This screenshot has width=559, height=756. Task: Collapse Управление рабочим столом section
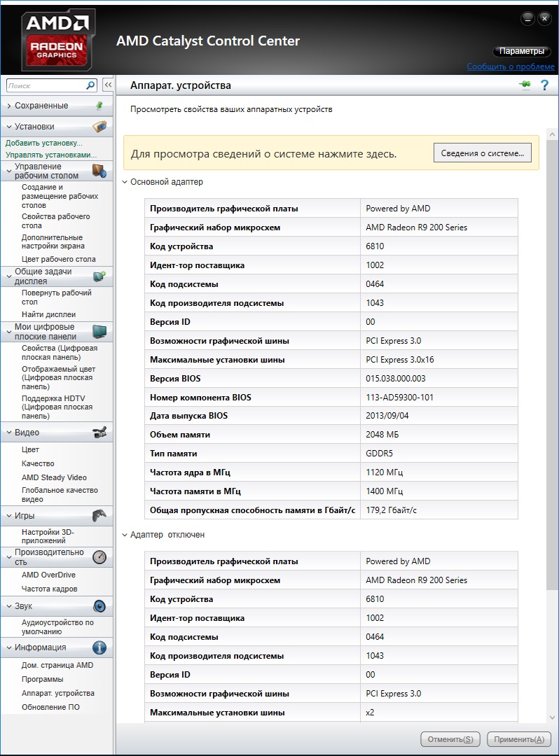[8, 171]
